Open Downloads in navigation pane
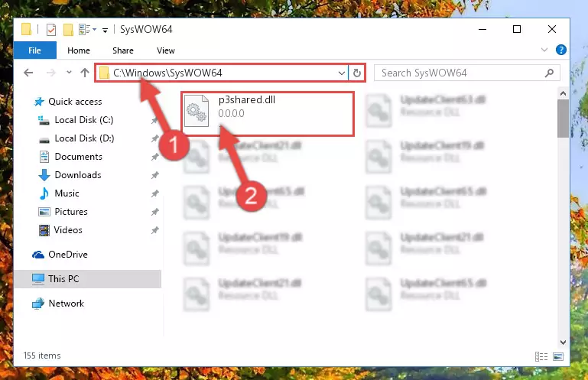588x380 pixels. [x=78, y=175]
